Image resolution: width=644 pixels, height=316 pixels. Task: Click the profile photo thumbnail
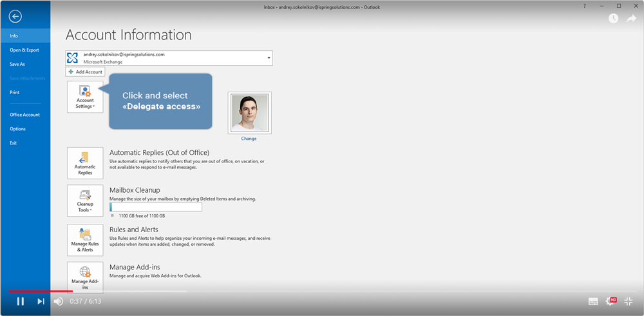point(250,113)
